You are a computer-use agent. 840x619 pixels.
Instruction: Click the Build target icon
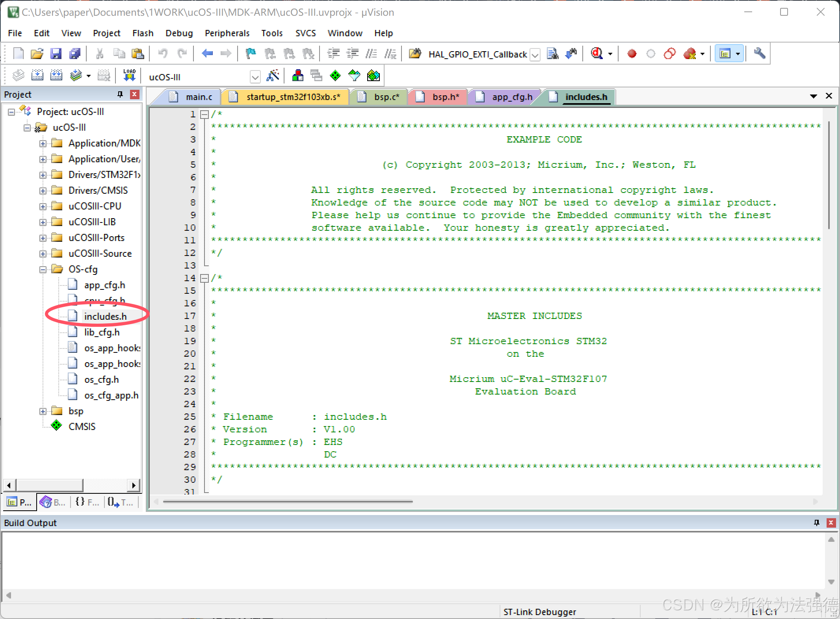(37, 75)
